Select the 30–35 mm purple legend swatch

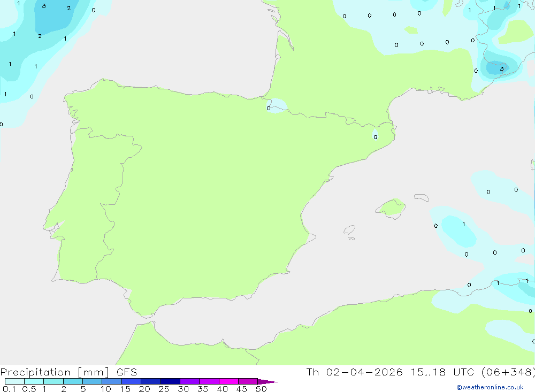point(189,381)
